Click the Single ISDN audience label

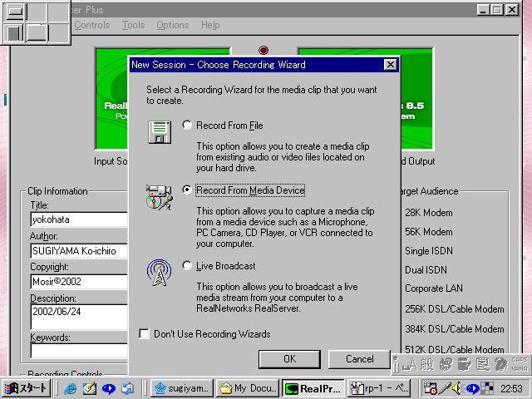click(429, 251)
